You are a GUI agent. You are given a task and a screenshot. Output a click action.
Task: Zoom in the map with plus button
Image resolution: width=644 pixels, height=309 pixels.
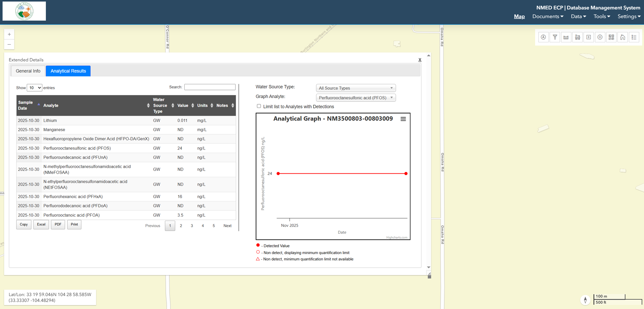(x=9, y=34)
